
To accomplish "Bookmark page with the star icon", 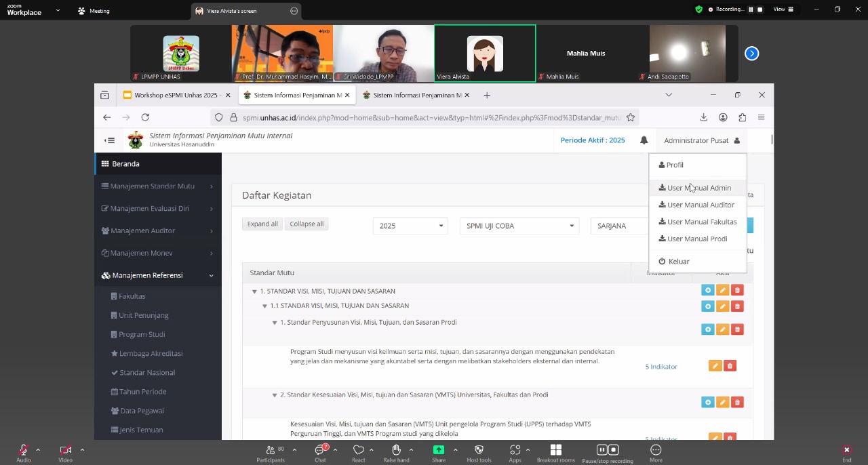I will (x=631, y=117).
